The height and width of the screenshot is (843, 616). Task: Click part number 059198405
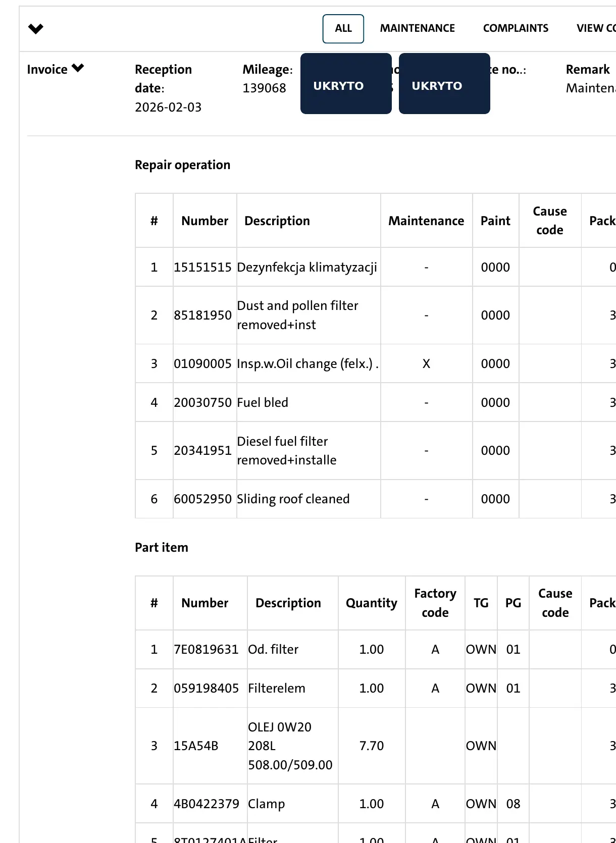(206, 688)
